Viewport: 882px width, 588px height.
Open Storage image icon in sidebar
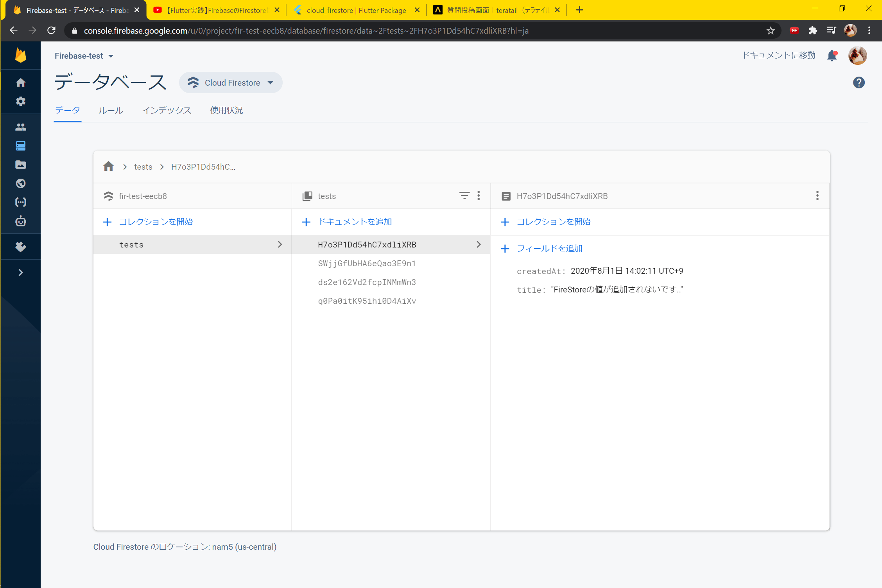21,165
